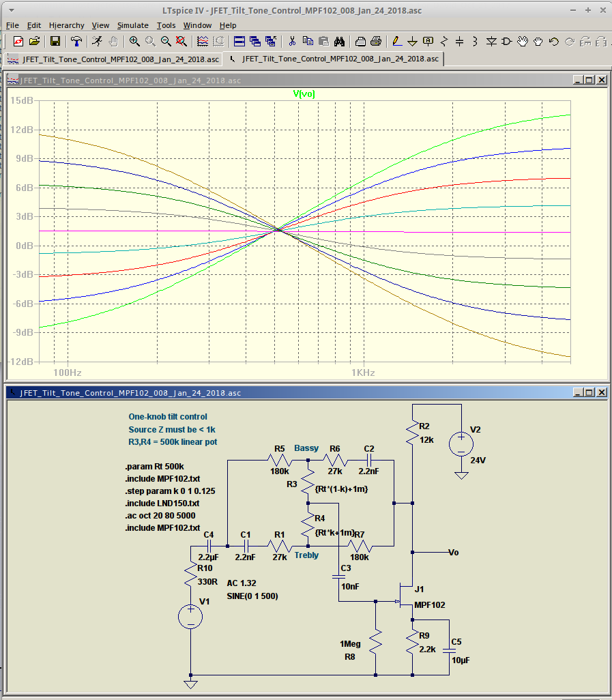This screenshot has width=612, height=700.
Task: Click the Undo arrow icon
Action: click(554, 42)
